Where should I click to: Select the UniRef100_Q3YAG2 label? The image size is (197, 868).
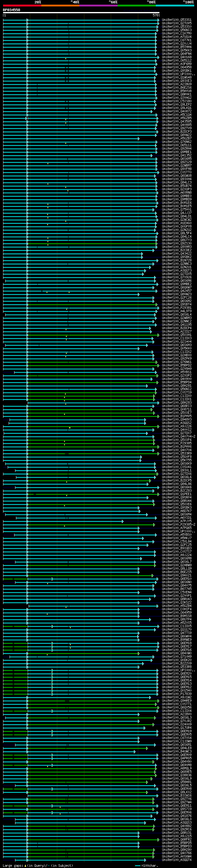point(177,98)
